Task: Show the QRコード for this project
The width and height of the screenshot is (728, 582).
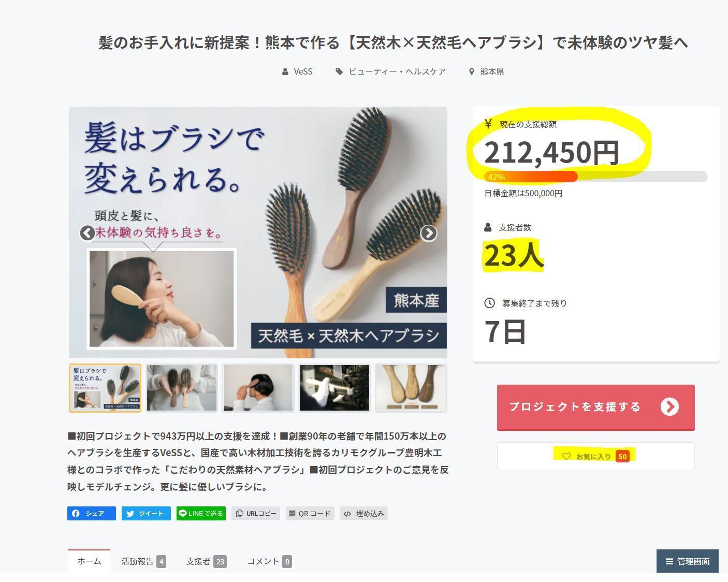Action: click(x=310, y=514)
